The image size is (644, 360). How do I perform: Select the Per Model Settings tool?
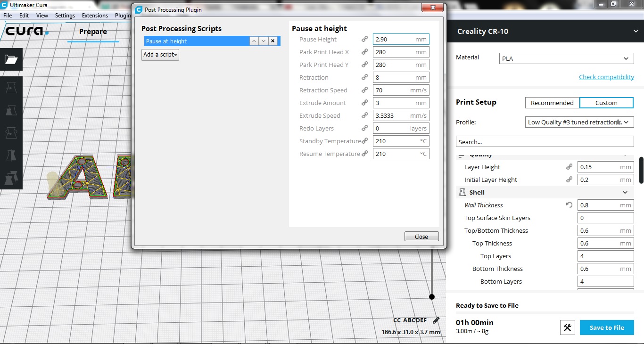(x=11, y=178)
